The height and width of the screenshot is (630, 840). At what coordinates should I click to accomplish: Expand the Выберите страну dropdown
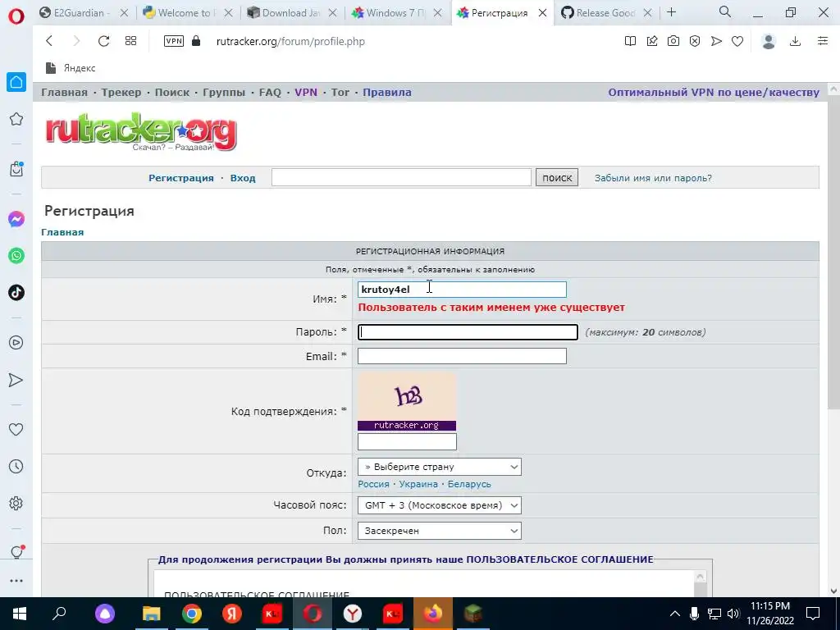click(x=440, y=467)
